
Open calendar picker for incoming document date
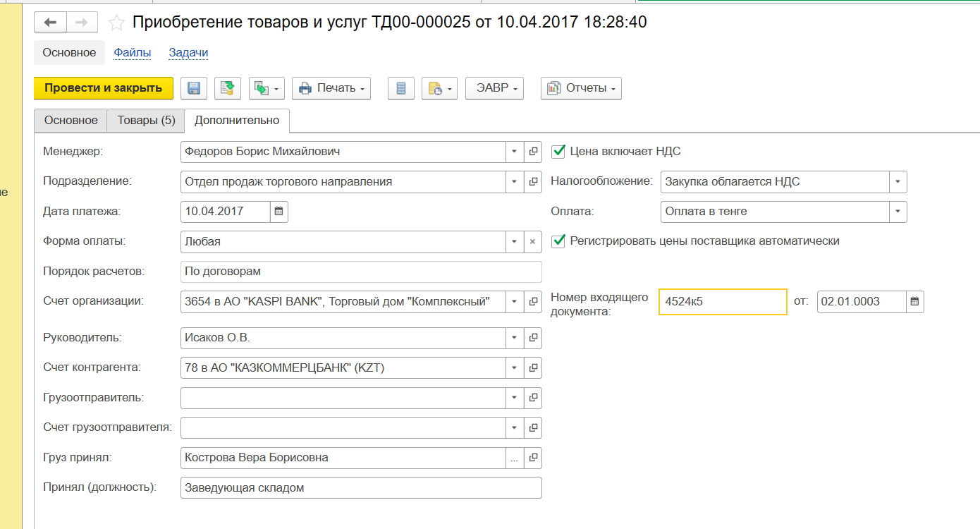(914, 302)
